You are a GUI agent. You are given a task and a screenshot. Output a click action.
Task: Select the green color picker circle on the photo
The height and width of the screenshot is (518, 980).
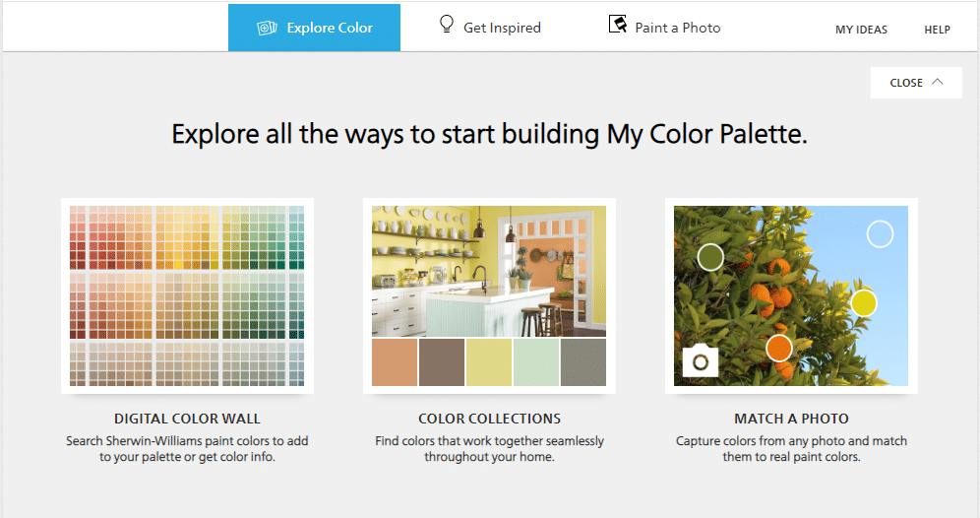click(x=710, y=256)
